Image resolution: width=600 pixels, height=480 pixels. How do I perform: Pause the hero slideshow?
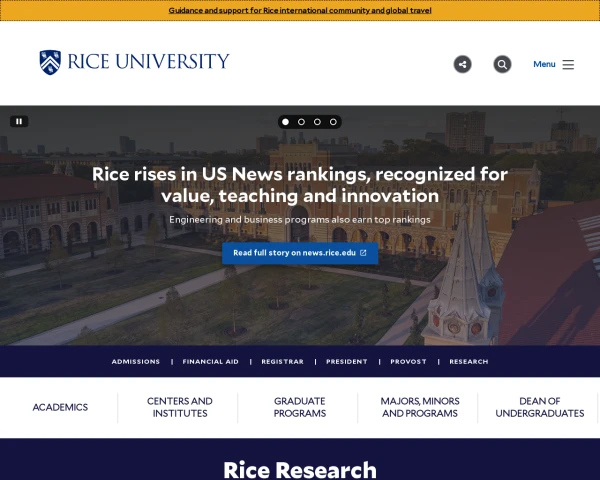19,121
